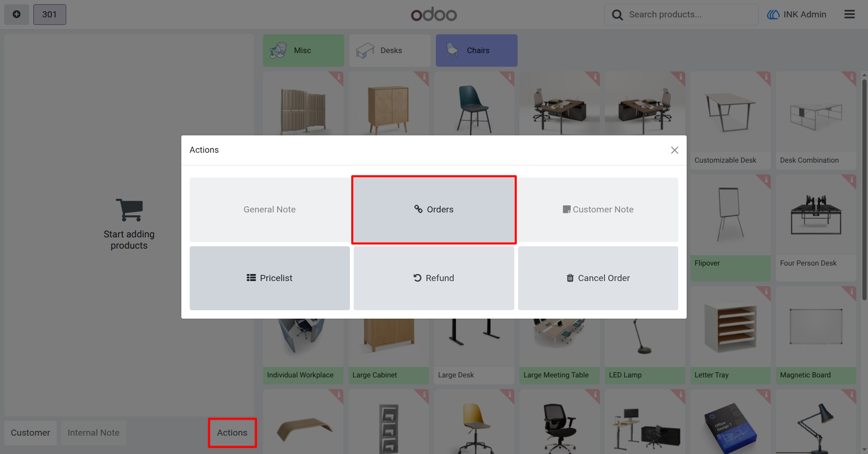This screenshot has width=868, height=454.
Task: Choose Customer Note action
Action: (x=598, y=210)
